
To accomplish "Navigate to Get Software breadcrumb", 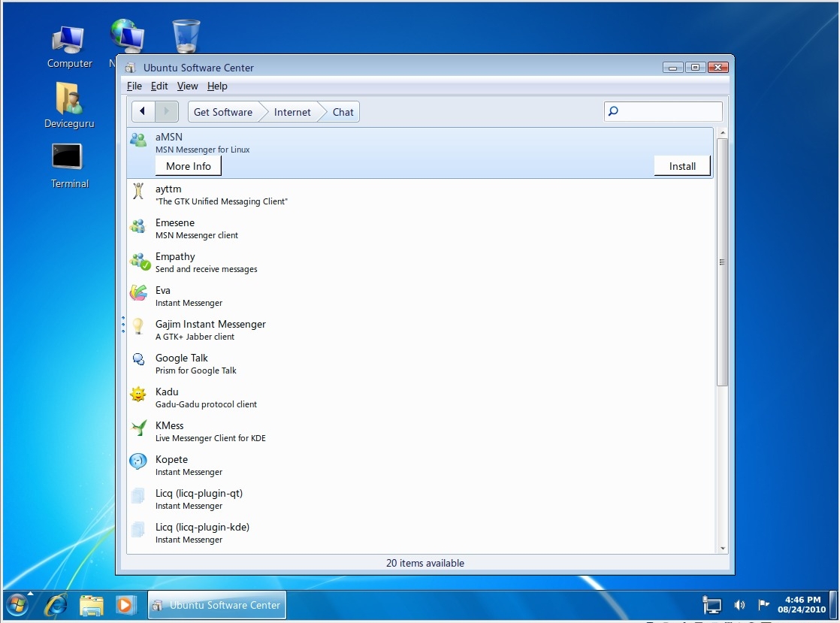I will (x=223, y=112).
